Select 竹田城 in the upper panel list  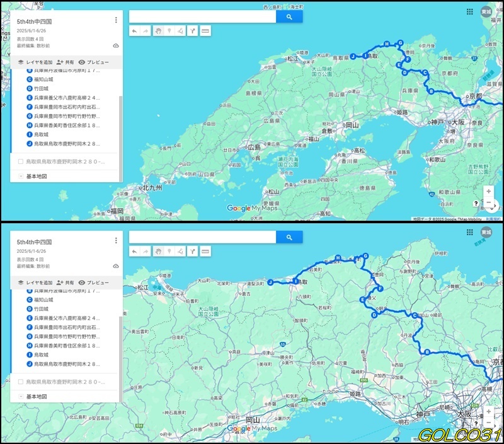click(40, 88)
